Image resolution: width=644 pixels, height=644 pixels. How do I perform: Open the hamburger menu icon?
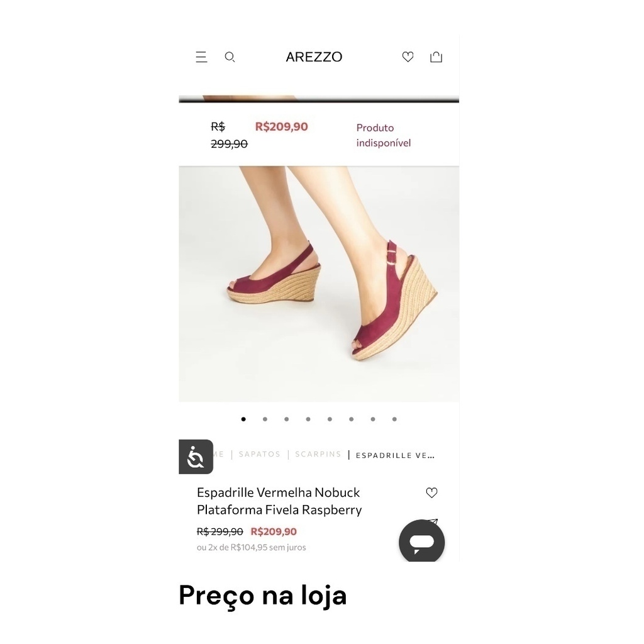(x=201, y=57)
